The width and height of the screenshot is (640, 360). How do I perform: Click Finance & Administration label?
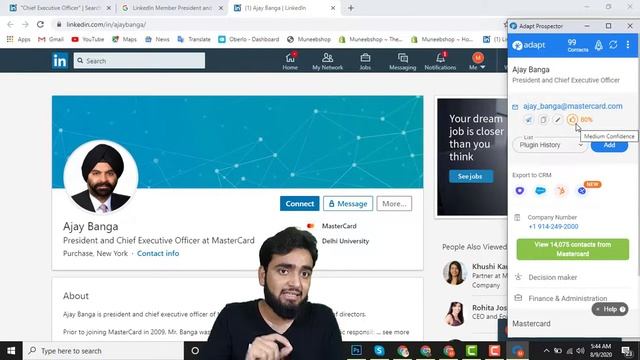pyautogui.click(x=568, y=298)
